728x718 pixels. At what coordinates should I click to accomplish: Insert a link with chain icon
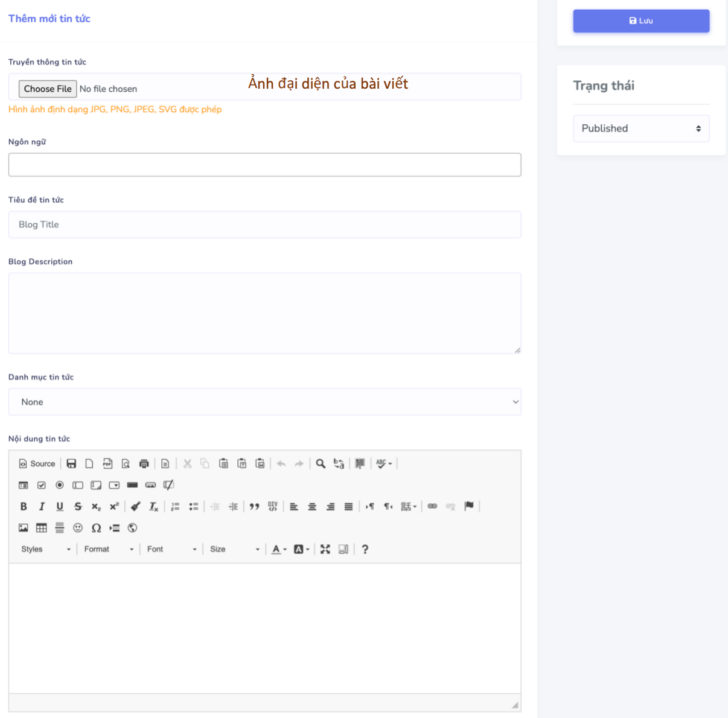[x=432, y=506]
